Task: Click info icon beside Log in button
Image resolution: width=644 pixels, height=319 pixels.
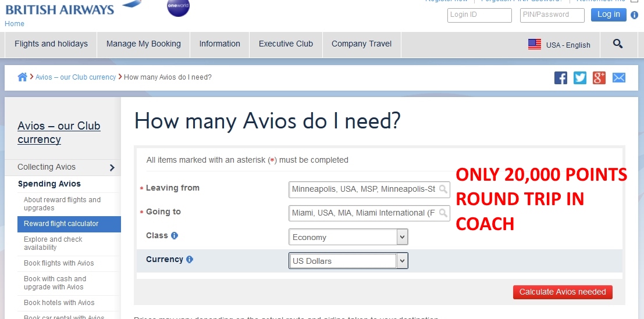Action: point(634,15)
